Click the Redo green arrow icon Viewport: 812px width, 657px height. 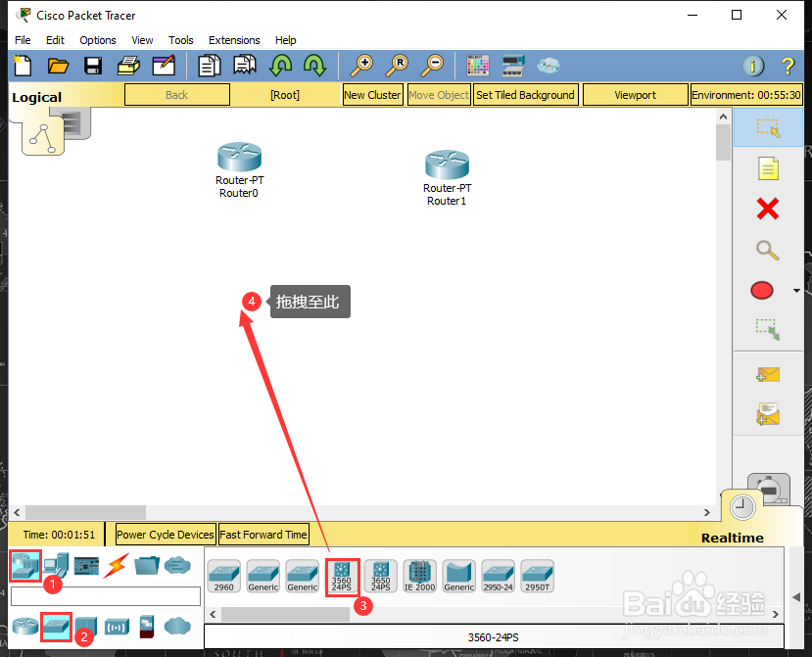pyautogui.click(x=314, y=66)
